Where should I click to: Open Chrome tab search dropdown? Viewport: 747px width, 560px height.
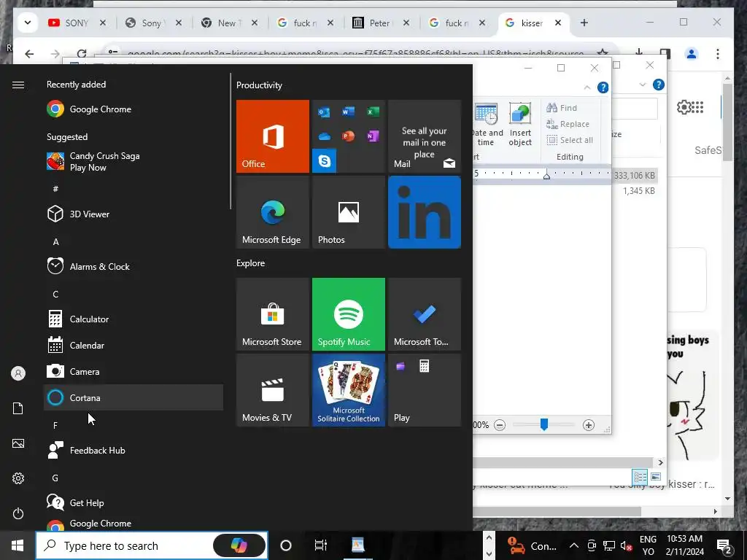tap(28, 23)
